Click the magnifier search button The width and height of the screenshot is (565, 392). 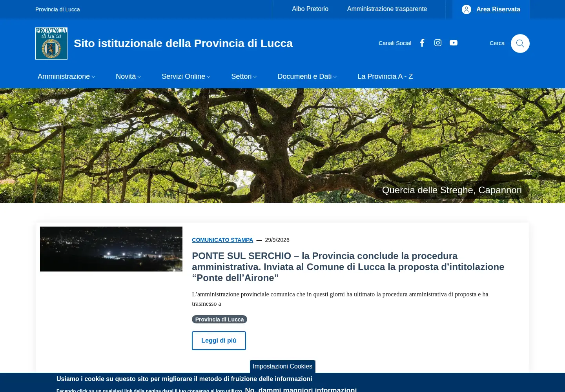[520, 44]
